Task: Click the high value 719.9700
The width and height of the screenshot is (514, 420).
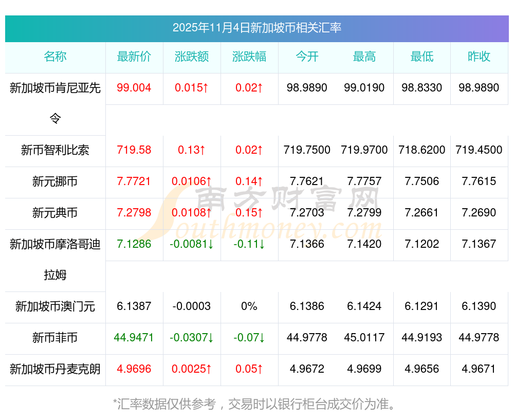Action: pyautogui.click(x=364, y=150)
